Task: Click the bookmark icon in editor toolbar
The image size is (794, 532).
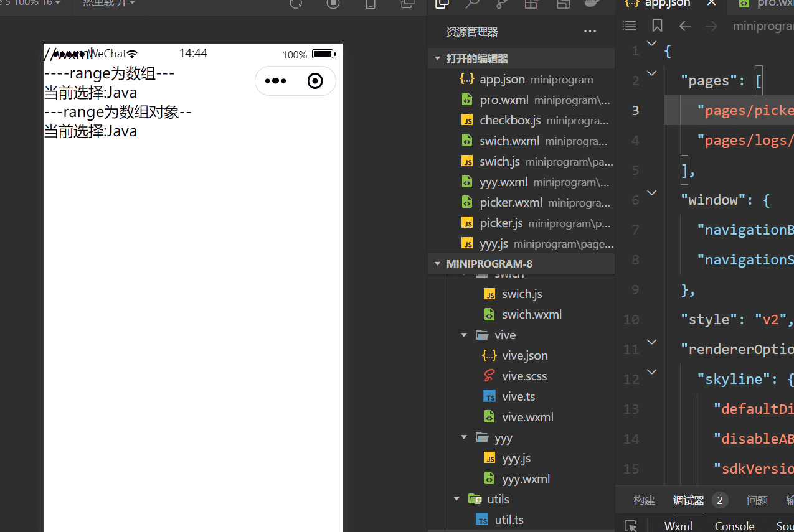Action: 657,26
